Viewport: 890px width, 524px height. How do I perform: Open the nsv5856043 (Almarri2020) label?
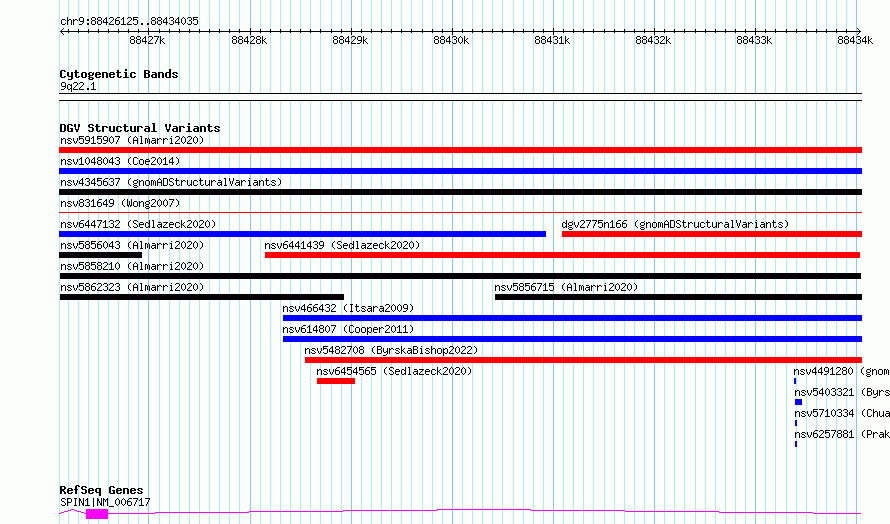pos(132,245)
